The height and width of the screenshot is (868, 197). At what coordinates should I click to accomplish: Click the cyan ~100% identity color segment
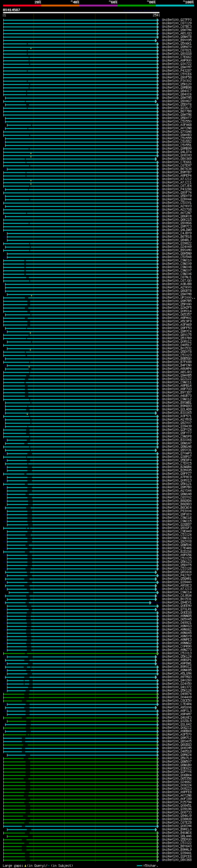(175, 6)
